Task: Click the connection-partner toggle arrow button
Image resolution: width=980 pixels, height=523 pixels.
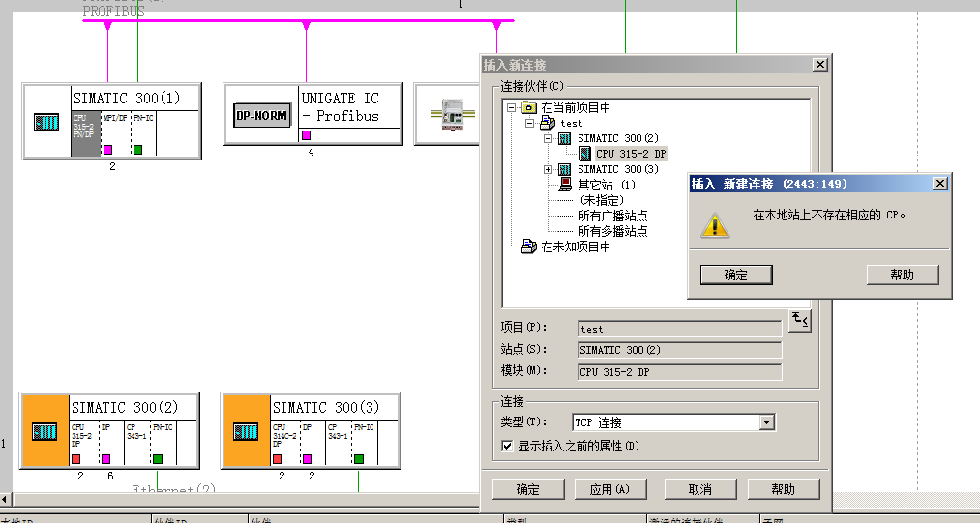Action: click(x=799, y=320)
